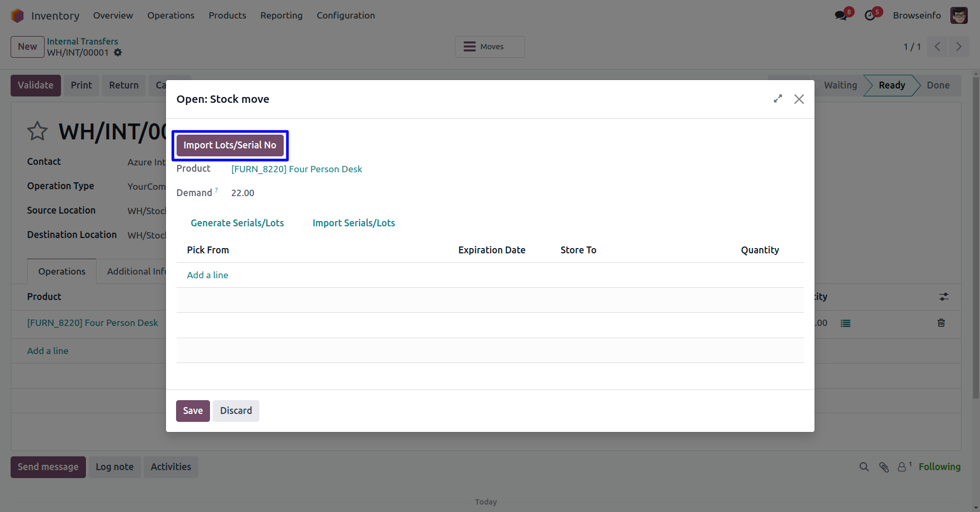980x512 pixels.
Task: Open the activities clock icon
Action: (870, 15)
